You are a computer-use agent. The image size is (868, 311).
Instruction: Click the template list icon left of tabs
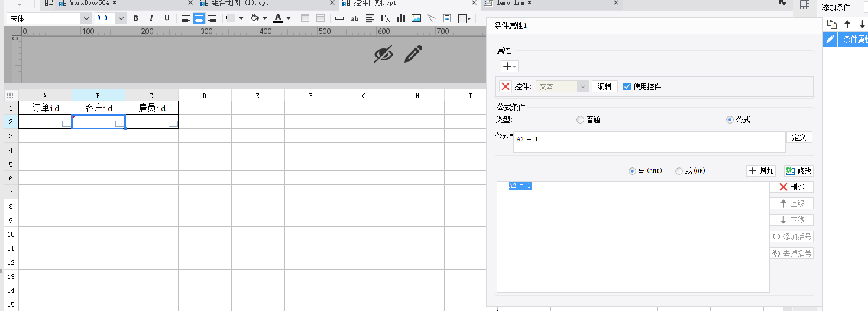point(48,3)
